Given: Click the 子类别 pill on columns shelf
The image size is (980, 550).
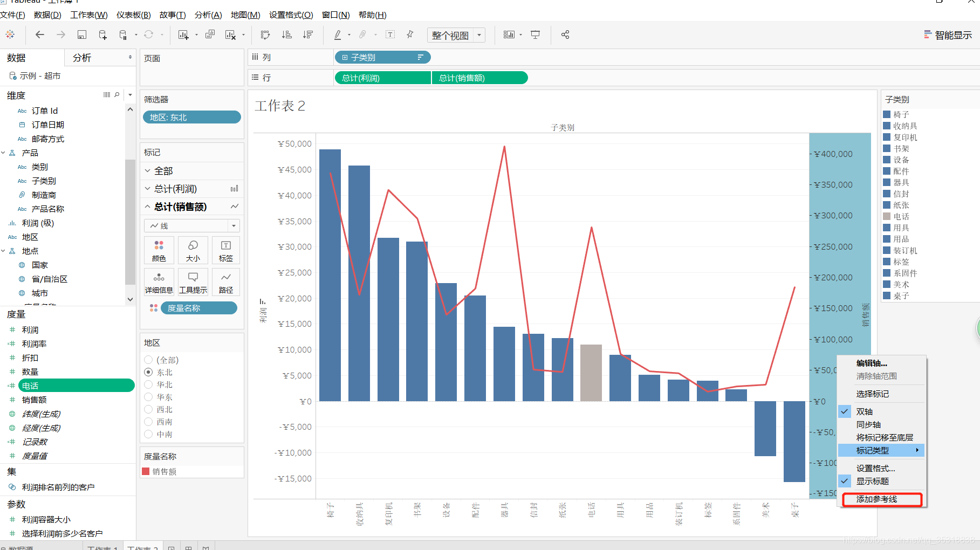Looking at the screenshot, I should 383,57.
